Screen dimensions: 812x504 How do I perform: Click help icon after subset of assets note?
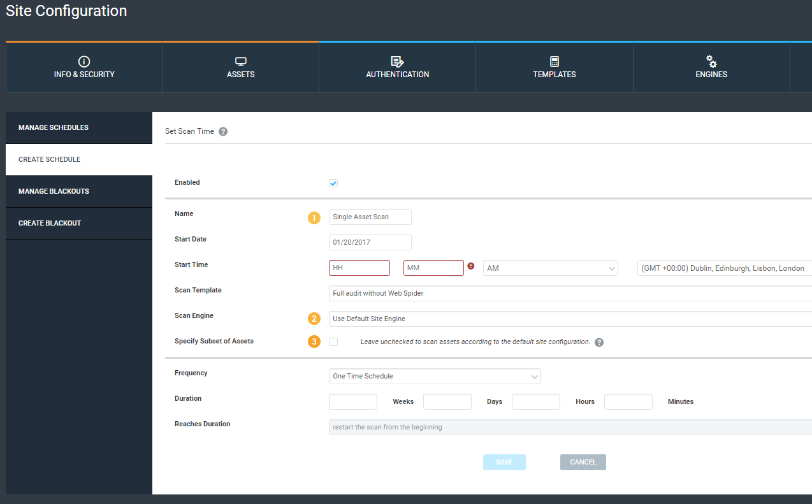[599, 342]
